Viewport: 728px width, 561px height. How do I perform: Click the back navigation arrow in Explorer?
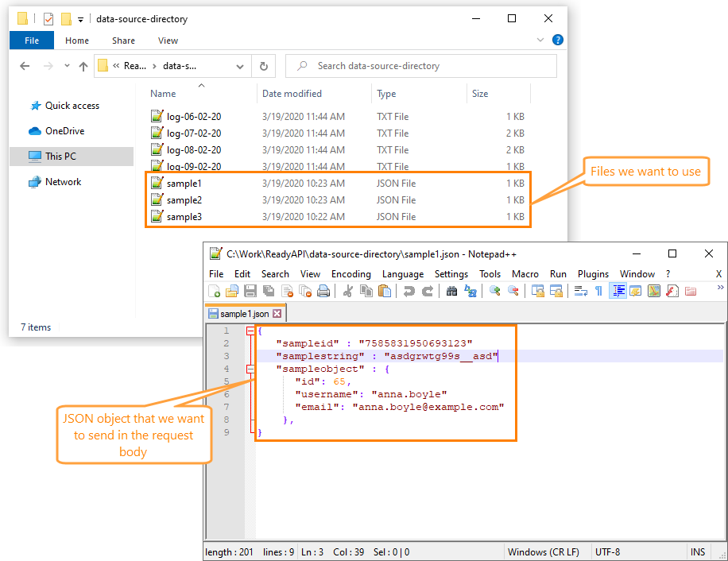[25, 66]
